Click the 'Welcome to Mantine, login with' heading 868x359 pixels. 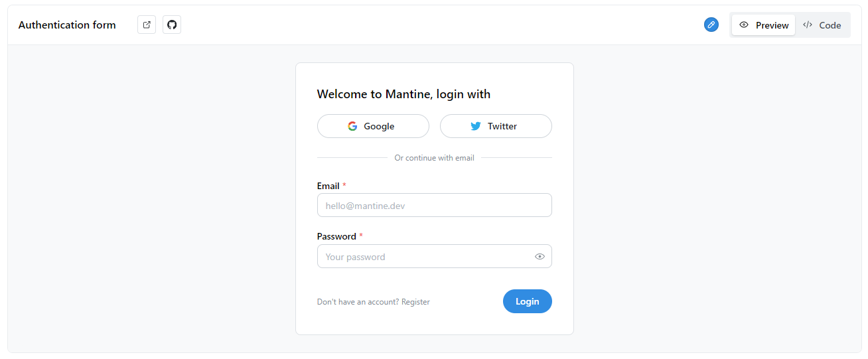tap(403, 94)
